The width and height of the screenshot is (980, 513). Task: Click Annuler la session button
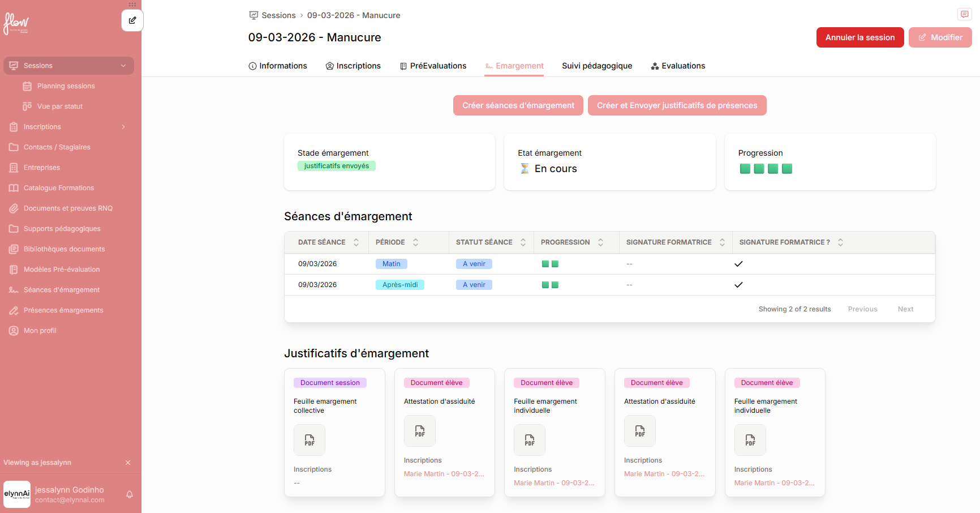coord(860,37)
